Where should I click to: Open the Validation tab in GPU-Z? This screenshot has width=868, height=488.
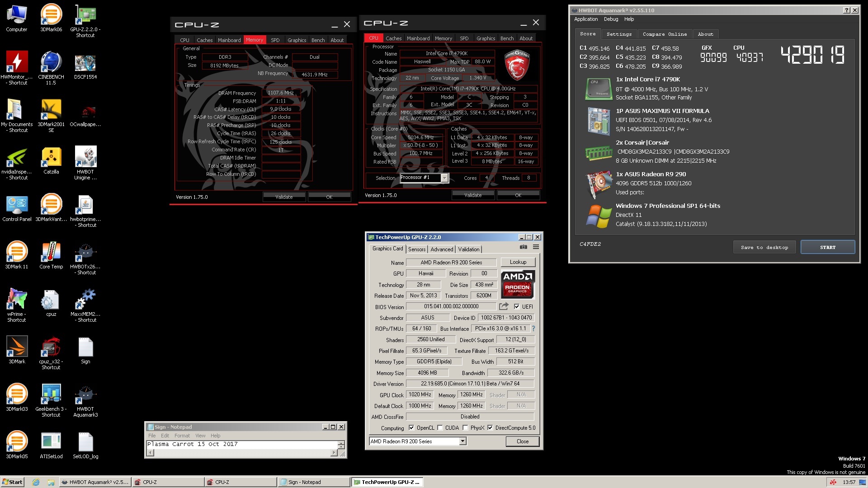(468, 249)
